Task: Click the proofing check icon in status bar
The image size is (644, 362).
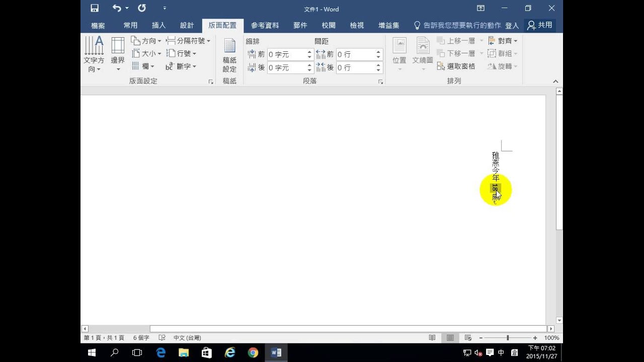Action: 162,338
